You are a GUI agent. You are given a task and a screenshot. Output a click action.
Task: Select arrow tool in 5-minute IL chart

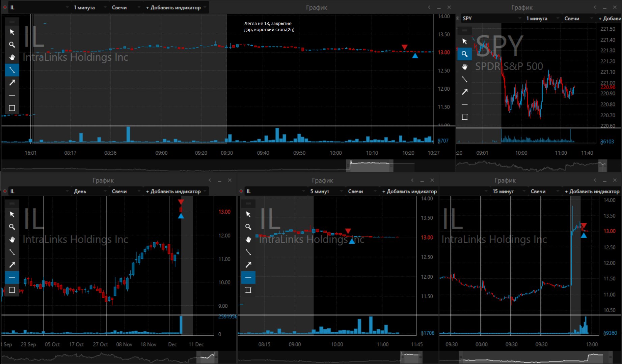248,265
